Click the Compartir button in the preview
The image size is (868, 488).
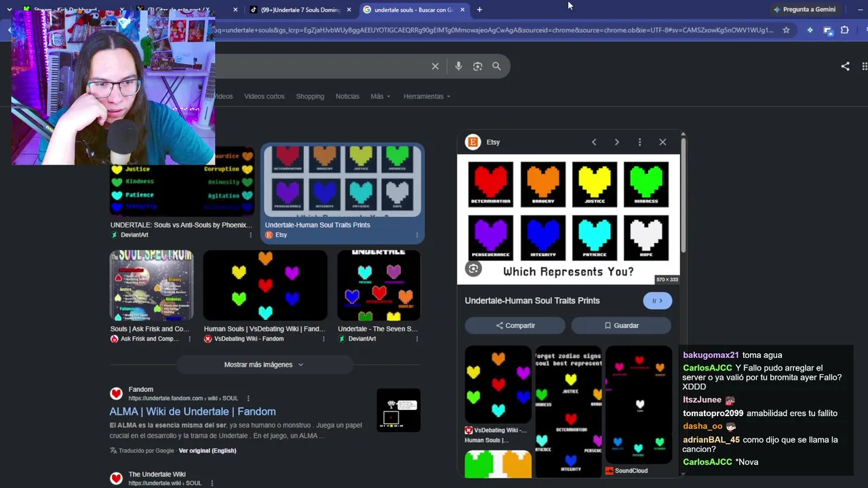coord(515,325)
